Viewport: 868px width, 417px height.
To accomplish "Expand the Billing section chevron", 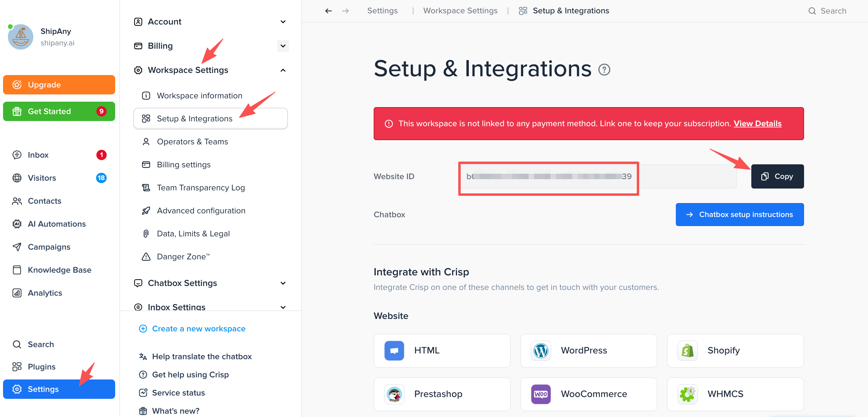I will tap(283, 46).
